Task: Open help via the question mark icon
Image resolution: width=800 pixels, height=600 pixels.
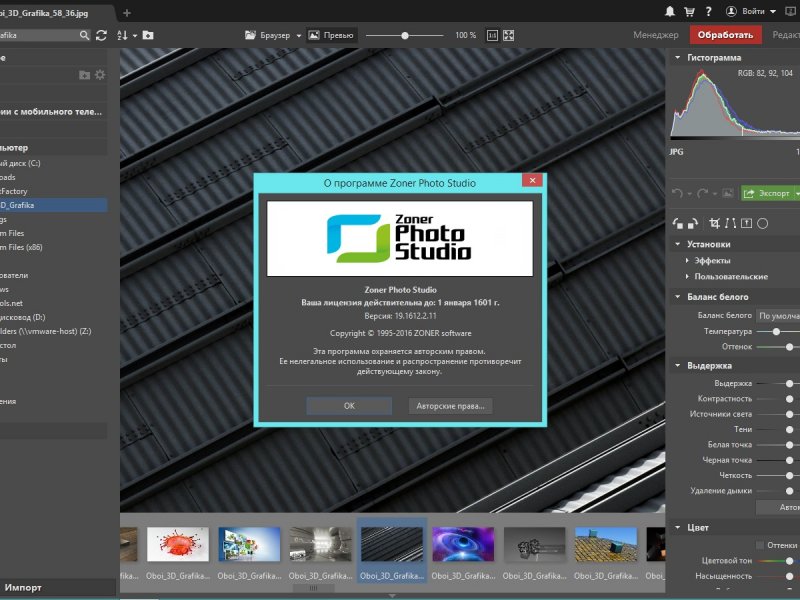Action: click(709, 12)
